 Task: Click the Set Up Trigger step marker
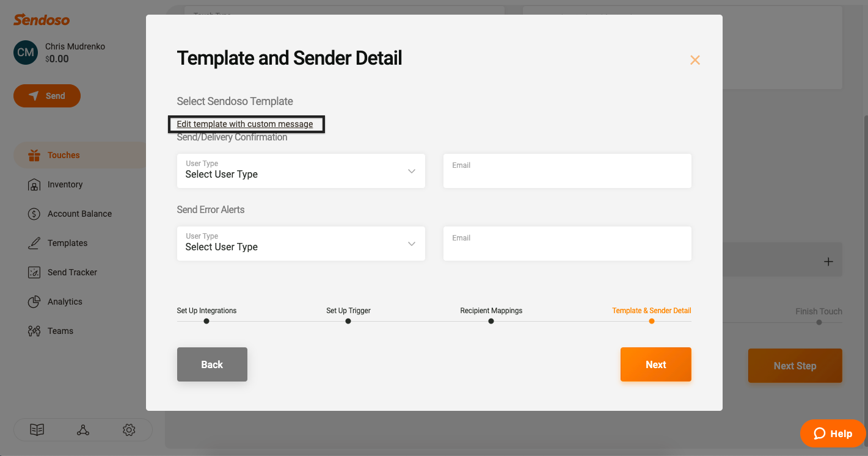coord(348,321)
